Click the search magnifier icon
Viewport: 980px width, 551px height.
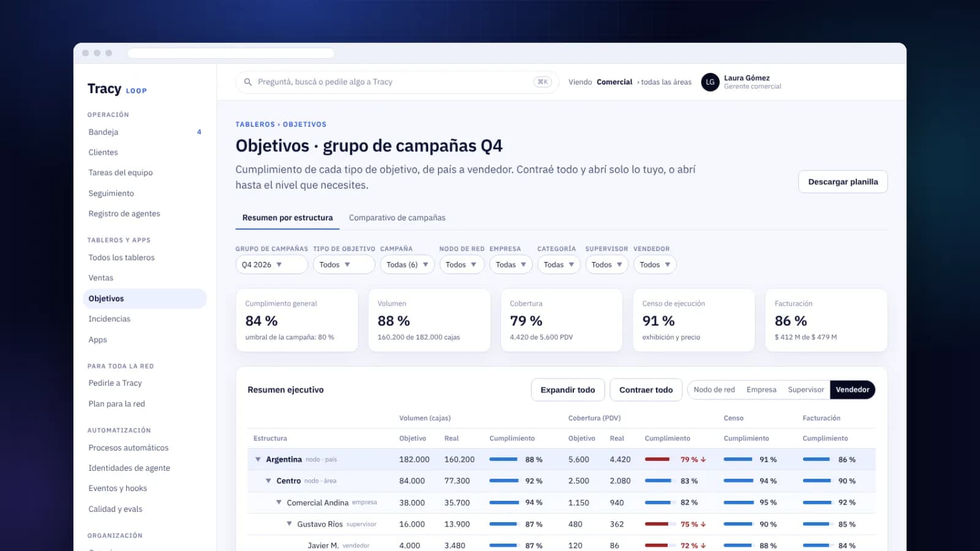(248, 82)
